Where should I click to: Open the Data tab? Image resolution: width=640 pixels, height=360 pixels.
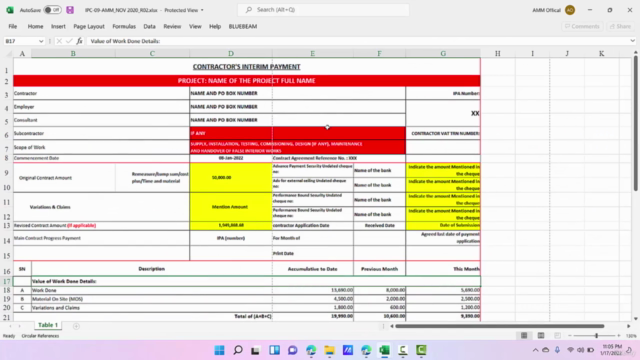tap(149, 26)
